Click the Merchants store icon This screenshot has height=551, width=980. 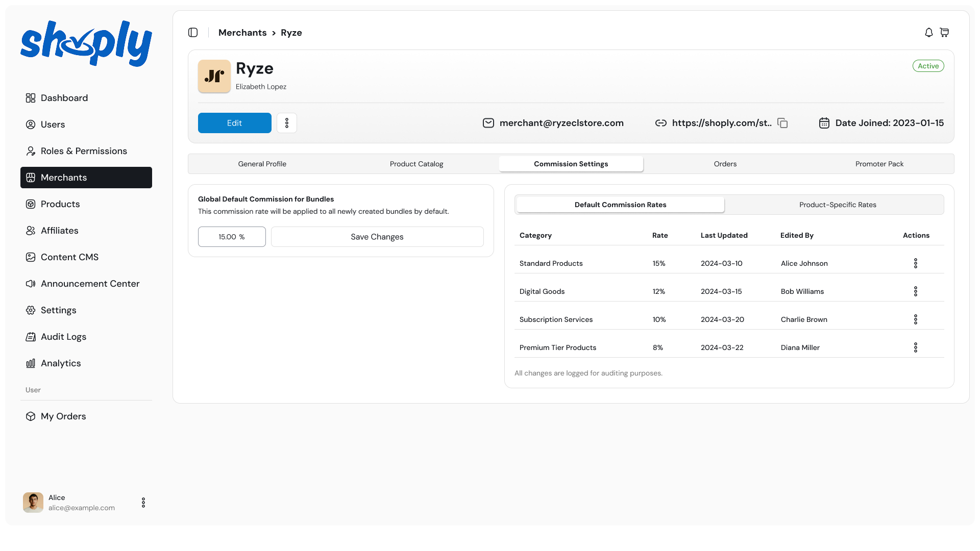[x=31, y=178]
